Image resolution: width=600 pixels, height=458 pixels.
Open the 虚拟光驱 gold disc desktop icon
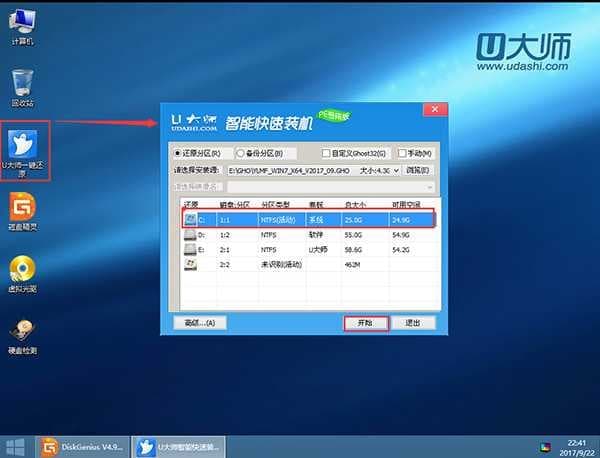point(23,274)
